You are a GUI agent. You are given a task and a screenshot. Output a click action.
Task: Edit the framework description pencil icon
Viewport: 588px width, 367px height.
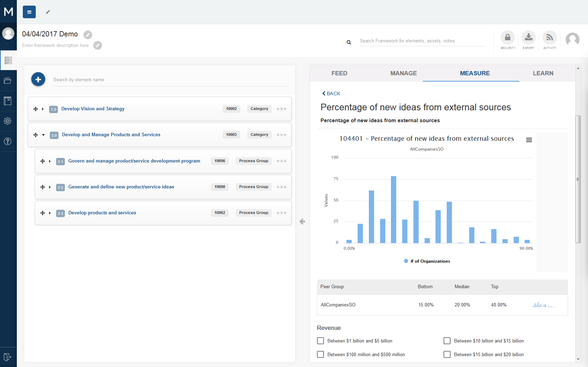[x=97, y=46]
